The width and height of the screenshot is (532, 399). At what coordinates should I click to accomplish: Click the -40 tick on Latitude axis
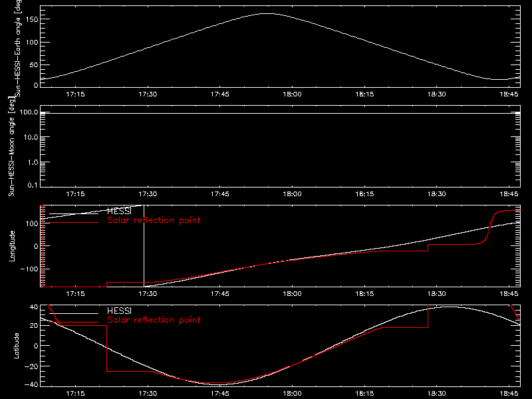tap(31, 384)
